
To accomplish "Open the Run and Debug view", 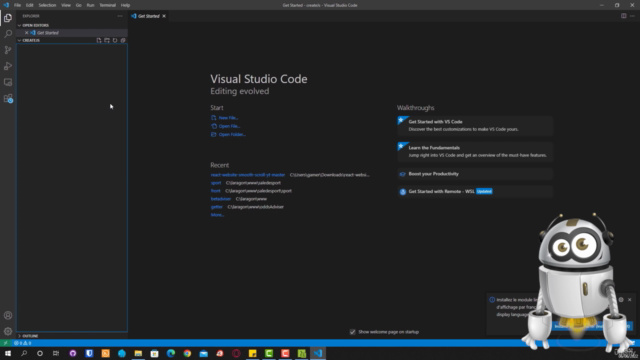I will pos(8,66).
